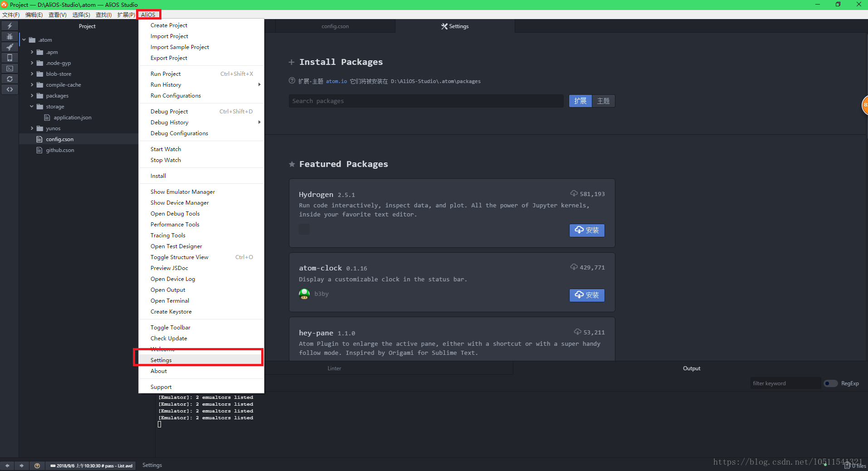Choose Check Update menu item
This screenshot has height=471, width=868.
[x=201, y=339]
